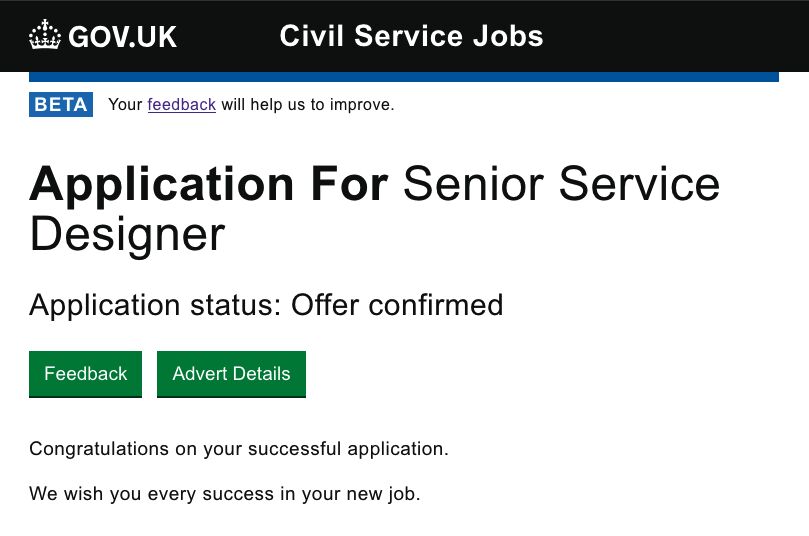Click the "will help us to improve" text
Image resolution: width=809 pixels, height=536 pixels.
pyautogui.click(x=308, y=104)
